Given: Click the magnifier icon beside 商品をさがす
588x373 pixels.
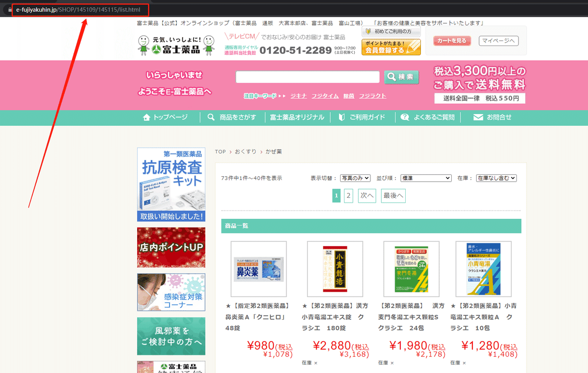Looking at the screenshot, I should click(x=211, y=117).
